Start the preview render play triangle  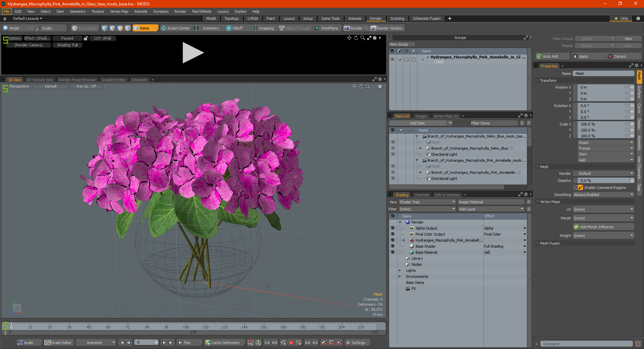[x=193, y=53]
